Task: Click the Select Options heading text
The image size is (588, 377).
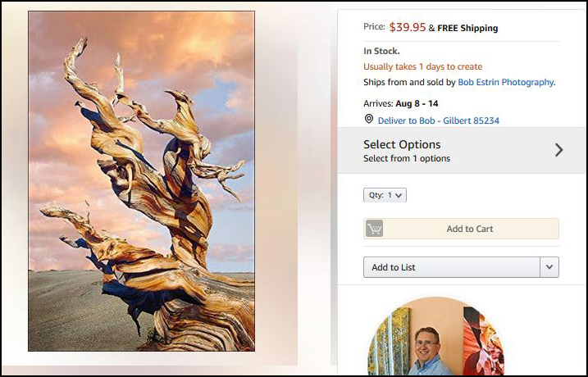Action: pos(402,144)
